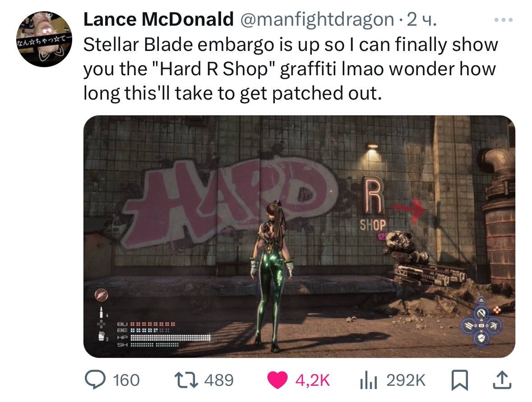Click the Lance McDonald display name
Viewport: 532px width, 402px height.
158,19
